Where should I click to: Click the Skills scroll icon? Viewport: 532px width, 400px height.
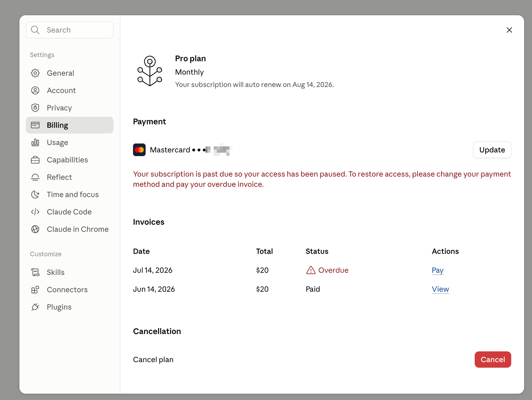tap(35, 272)
